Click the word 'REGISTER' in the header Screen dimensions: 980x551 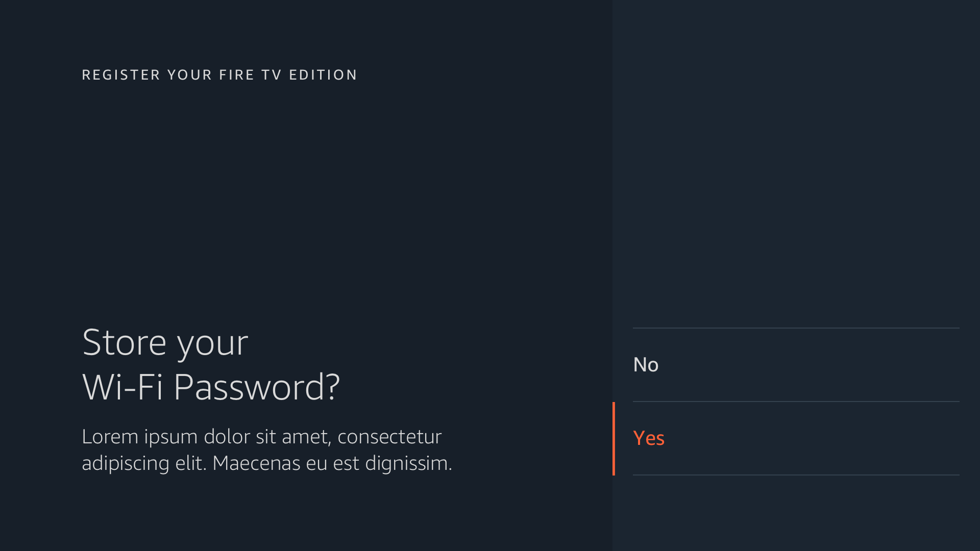click(x=121, y=75)
